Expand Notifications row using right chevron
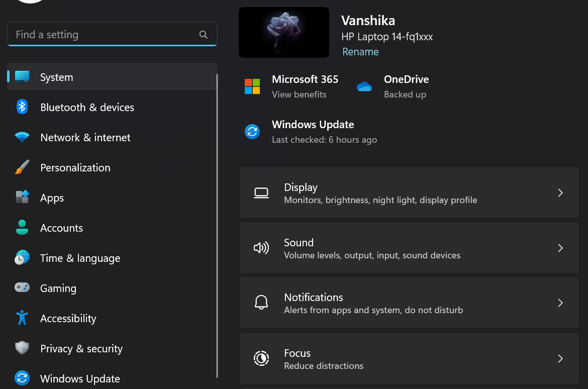This screenshot has height=389, width=588. pyautogui.click(x=560, y=303)
